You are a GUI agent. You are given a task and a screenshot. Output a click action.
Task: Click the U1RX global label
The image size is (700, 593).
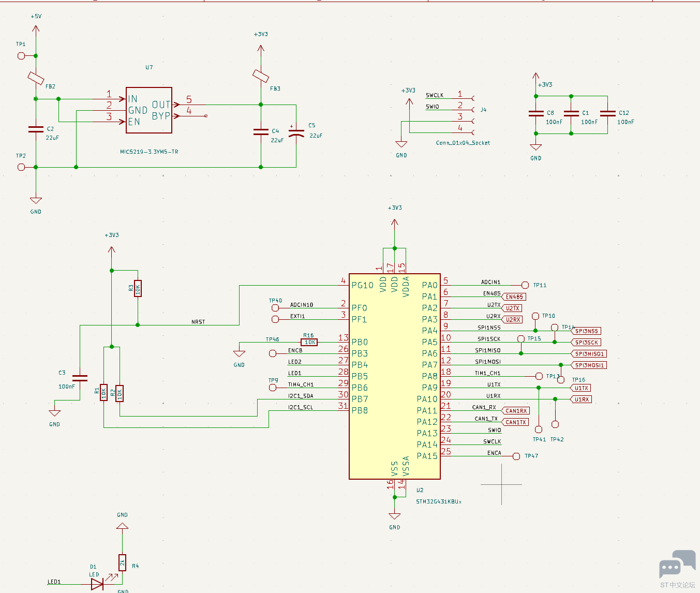point(581,399)
